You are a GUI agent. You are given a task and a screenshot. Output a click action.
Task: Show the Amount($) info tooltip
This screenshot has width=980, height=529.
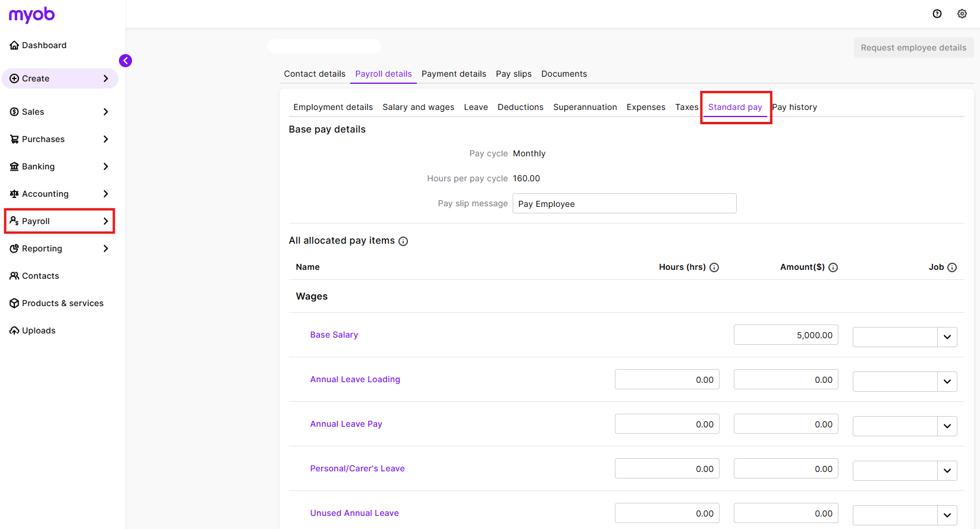(x=833, y=267)
